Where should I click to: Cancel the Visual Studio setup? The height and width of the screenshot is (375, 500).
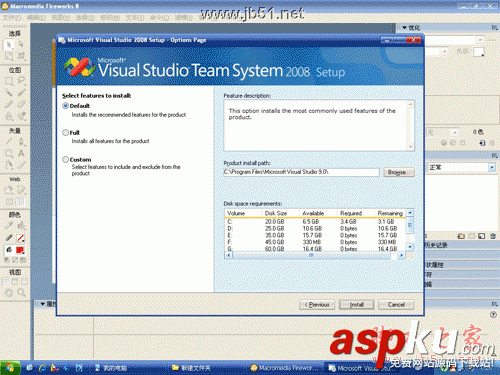(396, 305)
